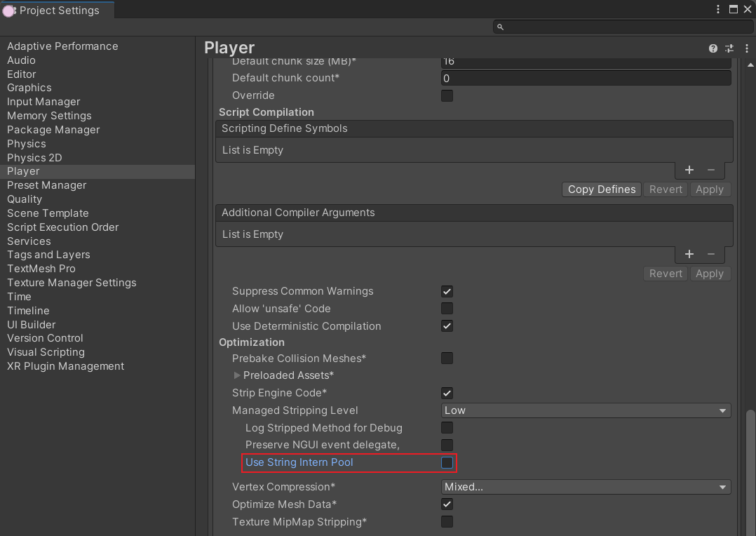The height and width of the screenshot is (536, 756).
Task: Click minus under Scripting Define Symbols list
Action: point(710,170)
